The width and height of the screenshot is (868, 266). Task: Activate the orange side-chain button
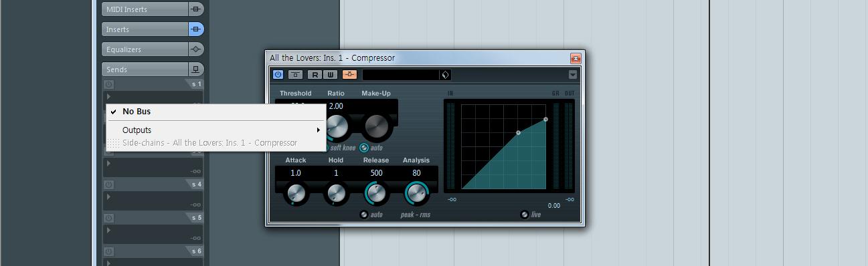[x=350, y=75]
